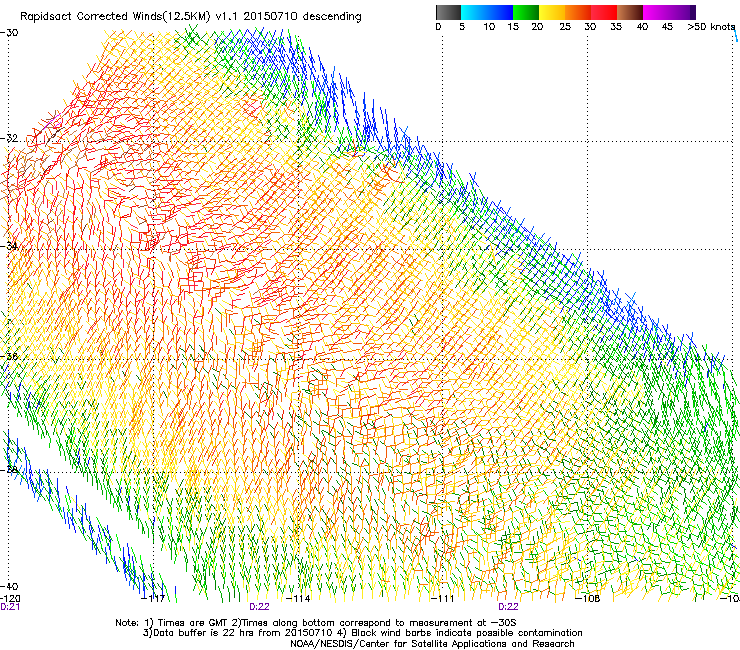Click the orange 25-30 knots legend segment
This screenshot has width=740, height=650.
(578, 12)
